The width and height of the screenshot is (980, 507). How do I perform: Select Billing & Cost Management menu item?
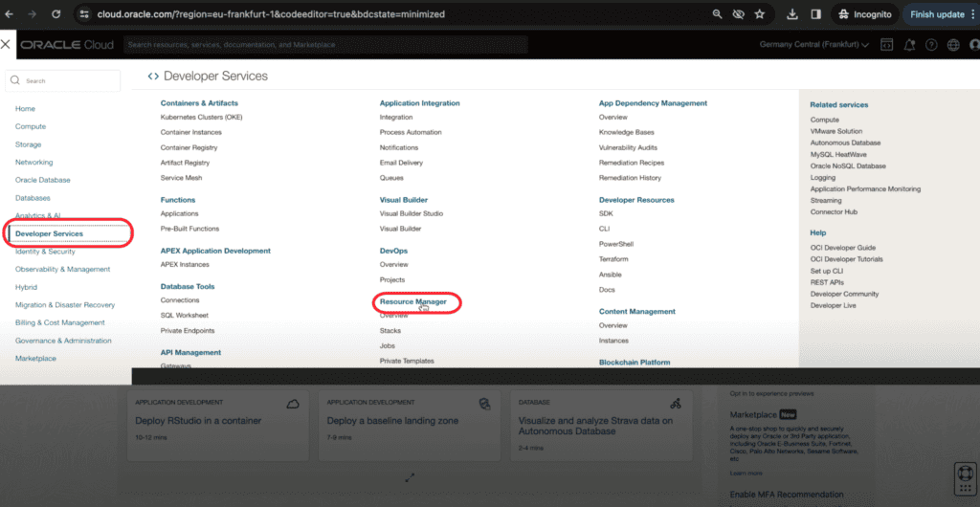[x=60, y=322]
